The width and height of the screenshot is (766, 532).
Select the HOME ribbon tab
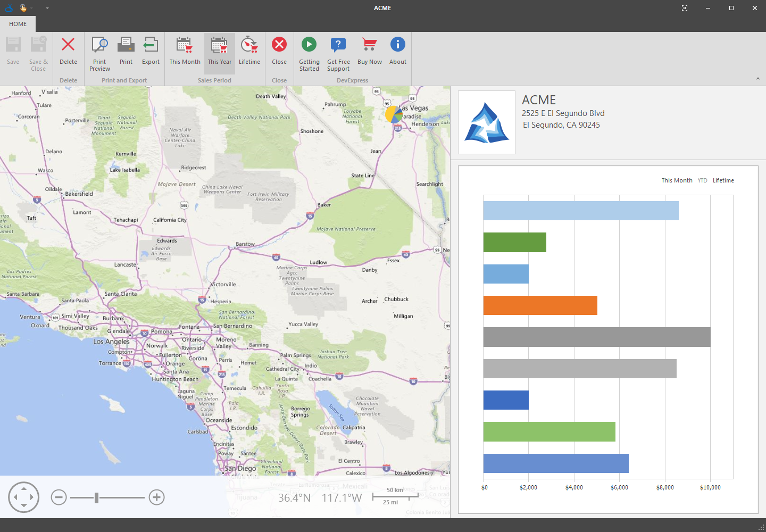pos(18,24)
